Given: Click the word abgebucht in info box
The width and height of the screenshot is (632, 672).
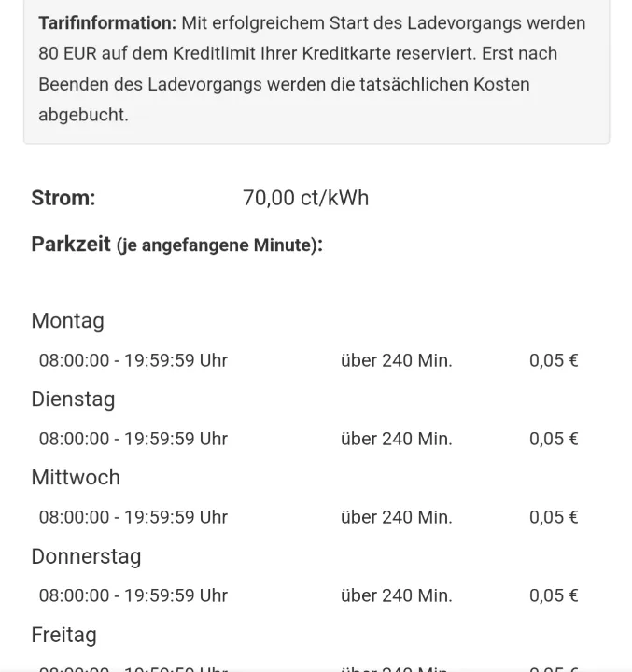Looking at the screenshot, I should tap(84, 116).
